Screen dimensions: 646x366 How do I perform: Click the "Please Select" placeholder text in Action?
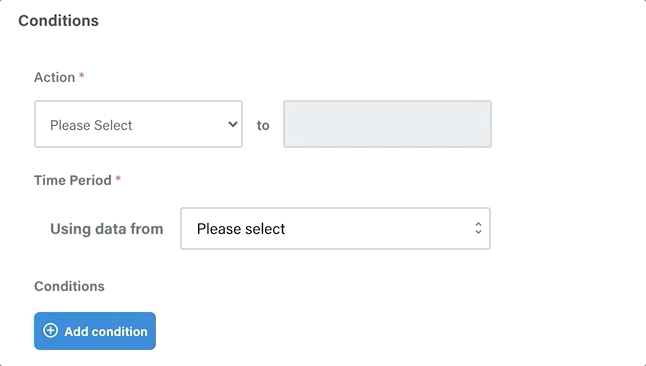pyautogui.click(x=91, y=125)
